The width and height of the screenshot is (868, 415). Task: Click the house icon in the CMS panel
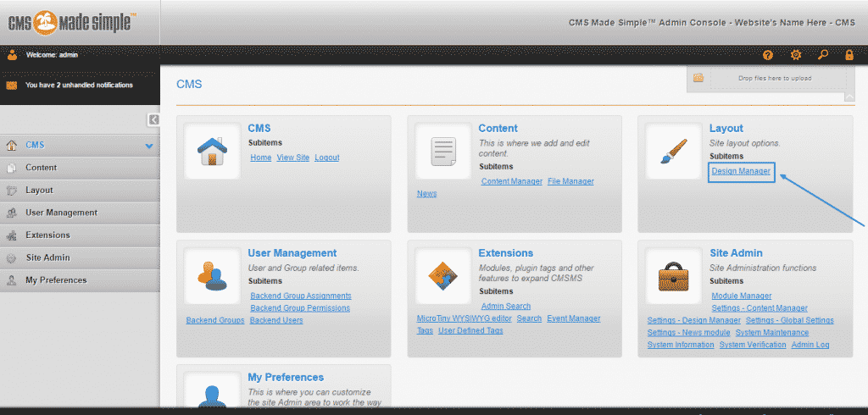(212, 151)
